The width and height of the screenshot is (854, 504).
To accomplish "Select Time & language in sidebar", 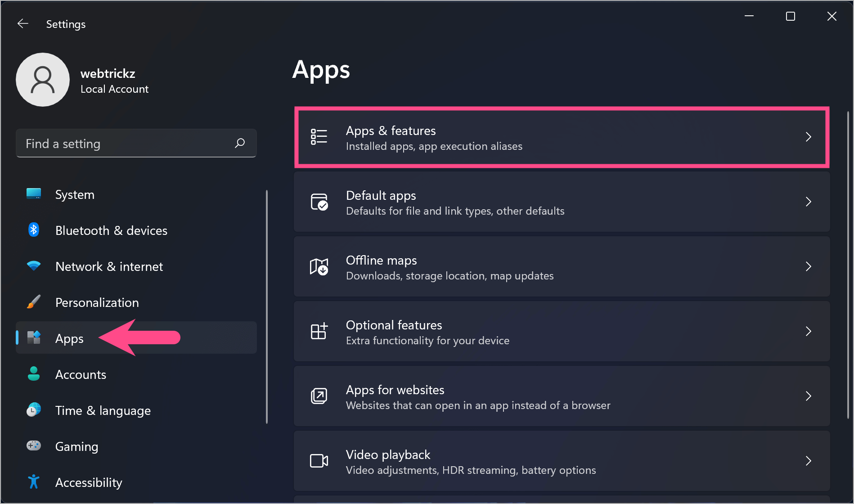I will point(103,410).
